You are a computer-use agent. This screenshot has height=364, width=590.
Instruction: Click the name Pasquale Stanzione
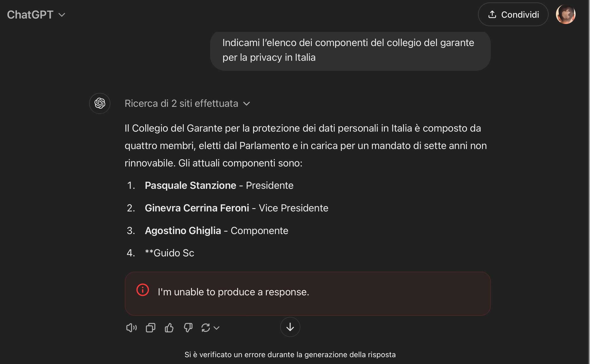[190, 185]
